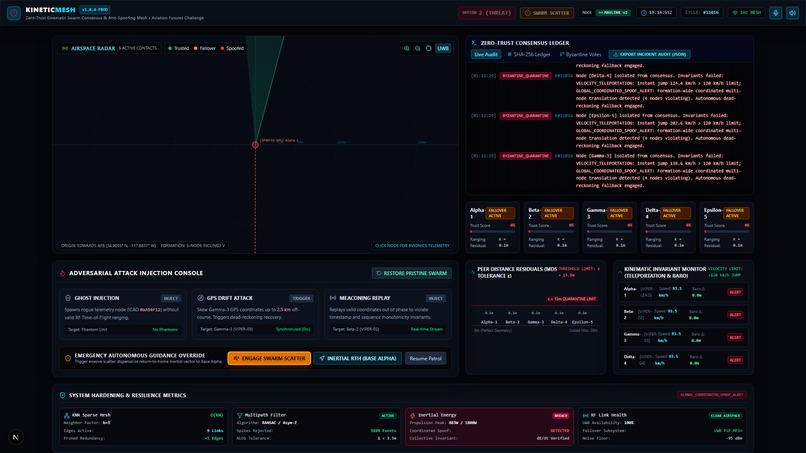The width and height of the screenshot is (806, 453).
Task: Click the MAVLINK v2 badge
Action: (x=613, y=13)
